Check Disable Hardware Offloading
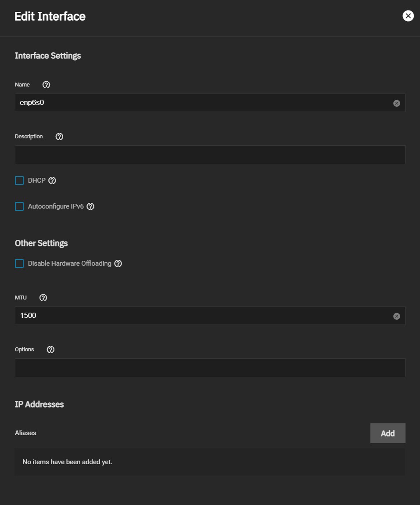 tap(19, 263)
